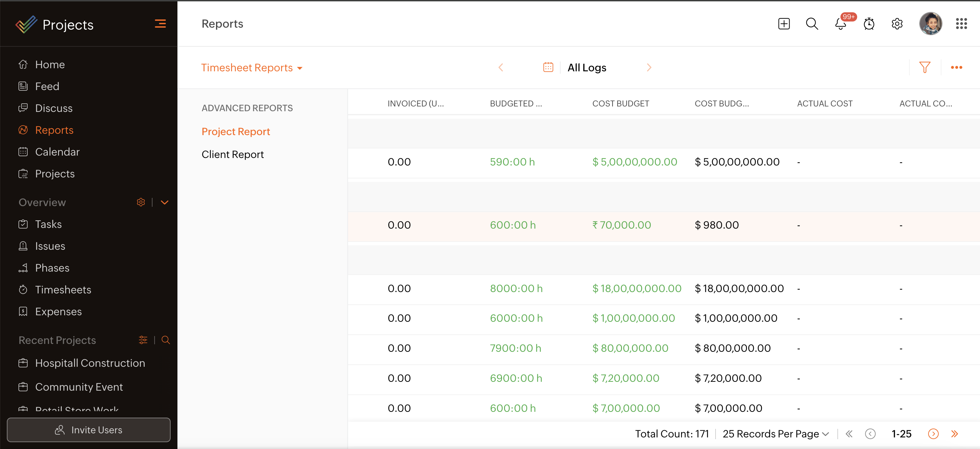Open the notifications bell
Screen dimensions: 980x449
840,24
